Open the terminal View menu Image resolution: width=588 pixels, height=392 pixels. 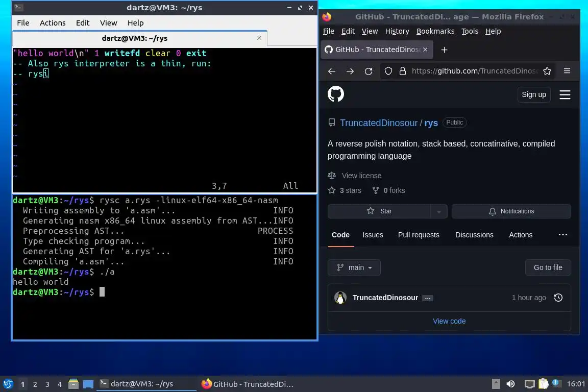(x=108, y=23)
